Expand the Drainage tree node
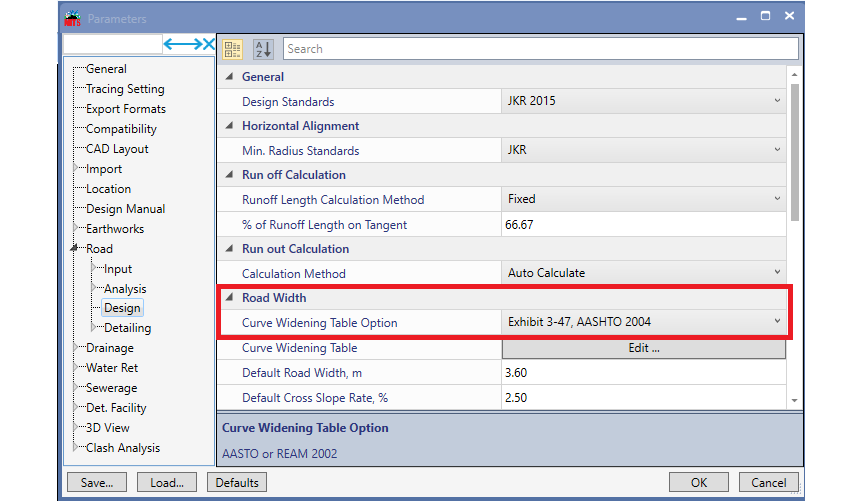 point(76,348)
